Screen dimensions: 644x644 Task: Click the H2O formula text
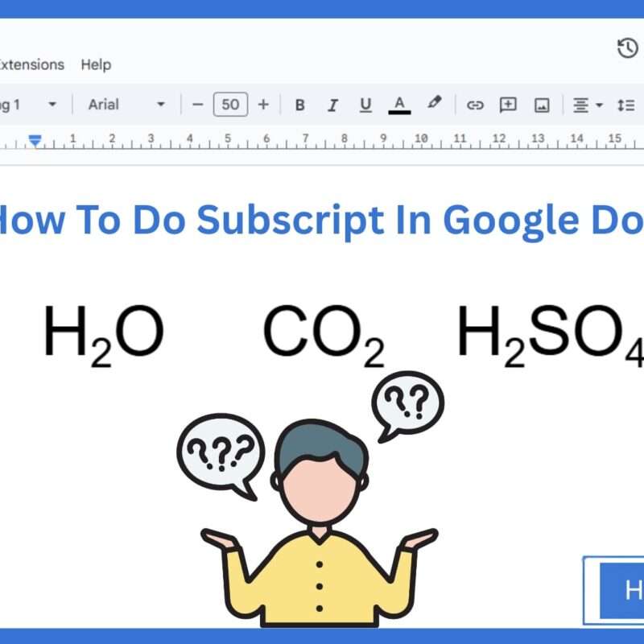pos(105,336)
